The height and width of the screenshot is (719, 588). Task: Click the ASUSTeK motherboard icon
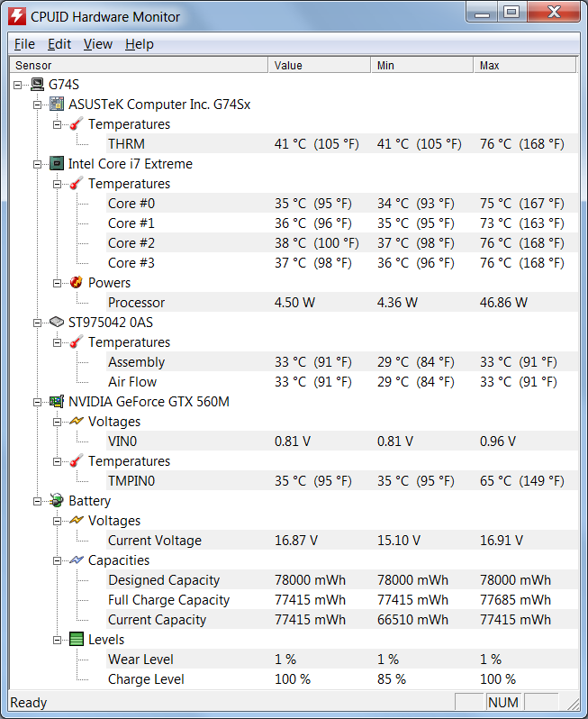(57, 105)
